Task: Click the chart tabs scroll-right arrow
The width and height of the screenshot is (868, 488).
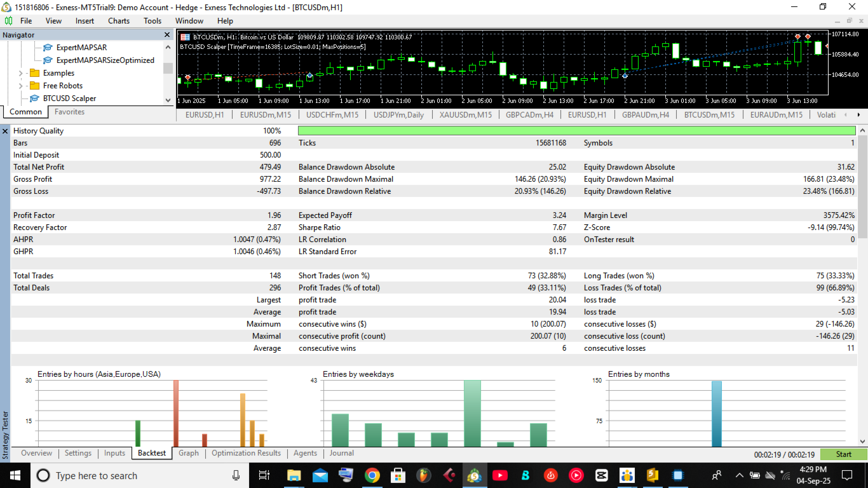Action: 858,115
